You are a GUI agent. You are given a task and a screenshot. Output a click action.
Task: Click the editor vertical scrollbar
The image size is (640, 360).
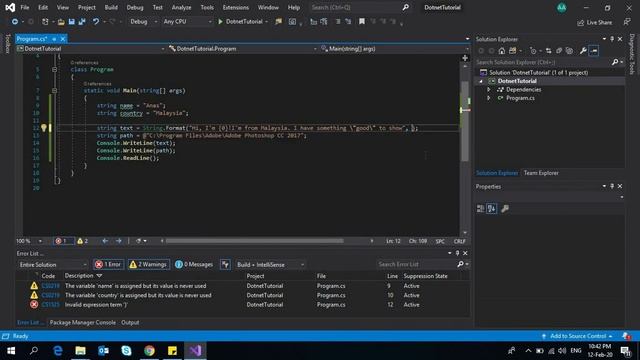[x=465, y=121]
